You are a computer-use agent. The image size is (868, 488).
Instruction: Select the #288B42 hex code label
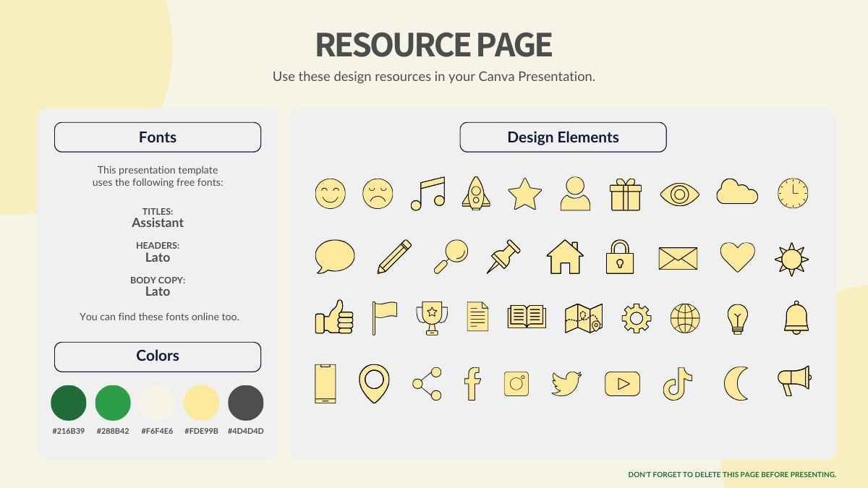point(113,431)
